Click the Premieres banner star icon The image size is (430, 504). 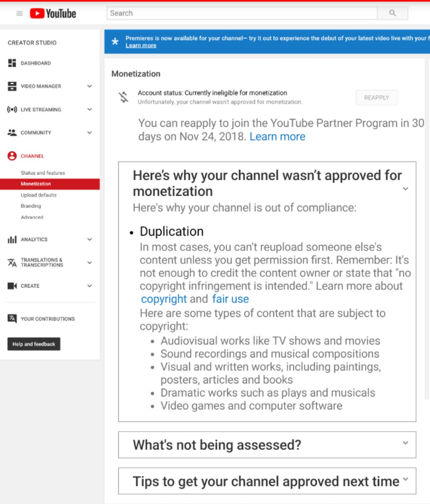click(115, 42)
